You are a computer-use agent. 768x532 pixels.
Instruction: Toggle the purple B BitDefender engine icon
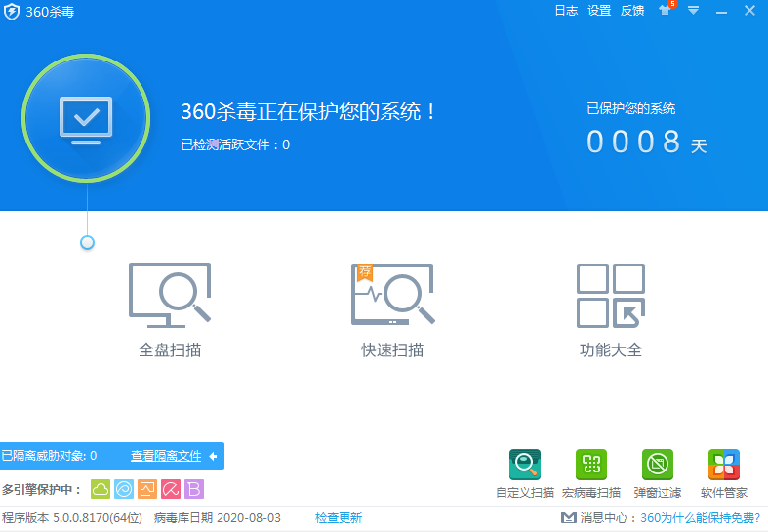coord(194,489)
